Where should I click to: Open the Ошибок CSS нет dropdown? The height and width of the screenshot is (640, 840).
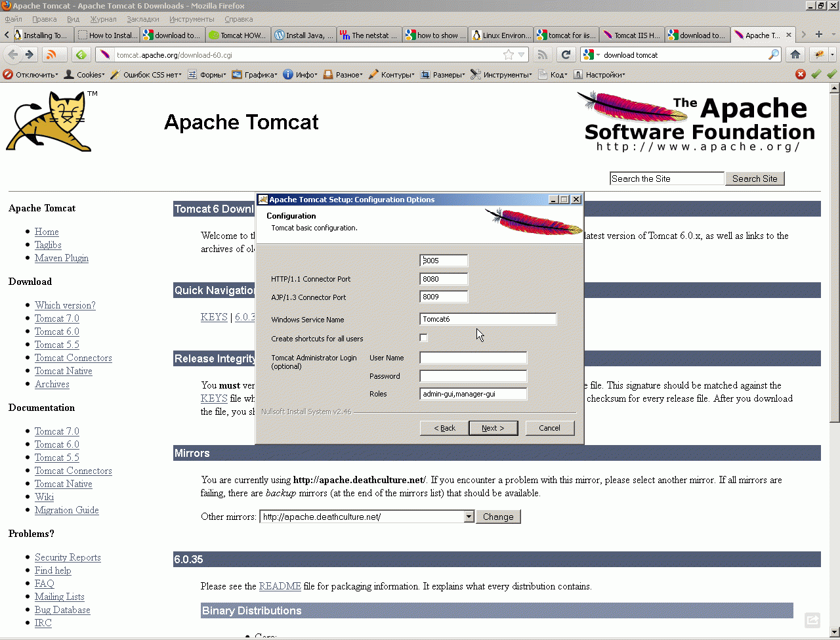pyautogui.click(x=146, y=75)
